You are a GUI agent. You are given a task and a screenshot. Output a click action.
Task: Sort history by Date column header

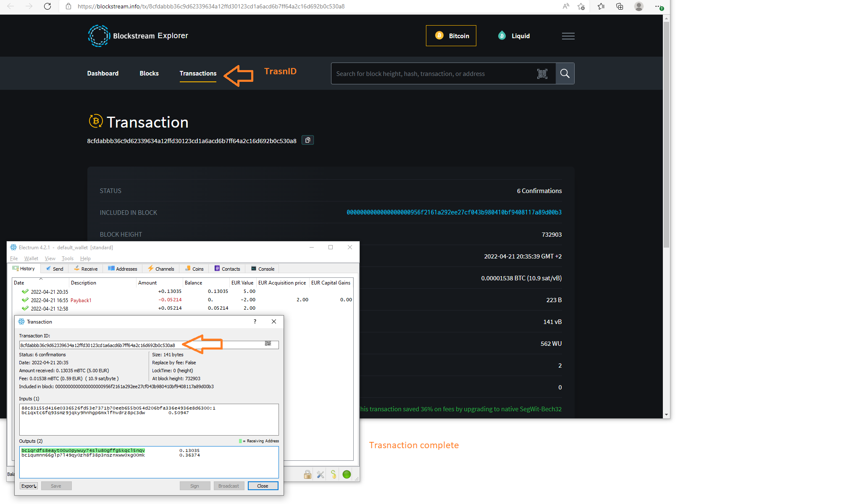click(19, 283)
